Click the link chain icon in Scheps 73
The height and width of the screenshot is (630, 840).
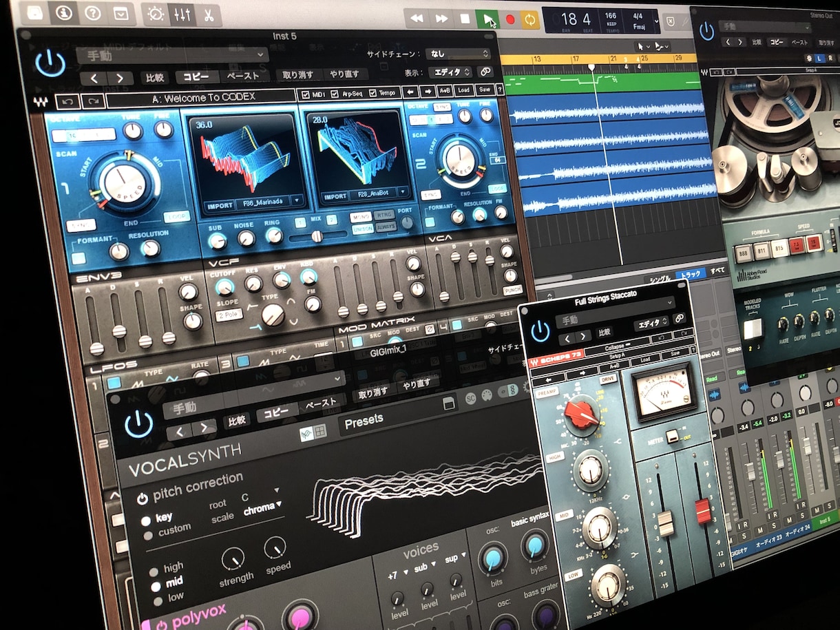(678, 319)
